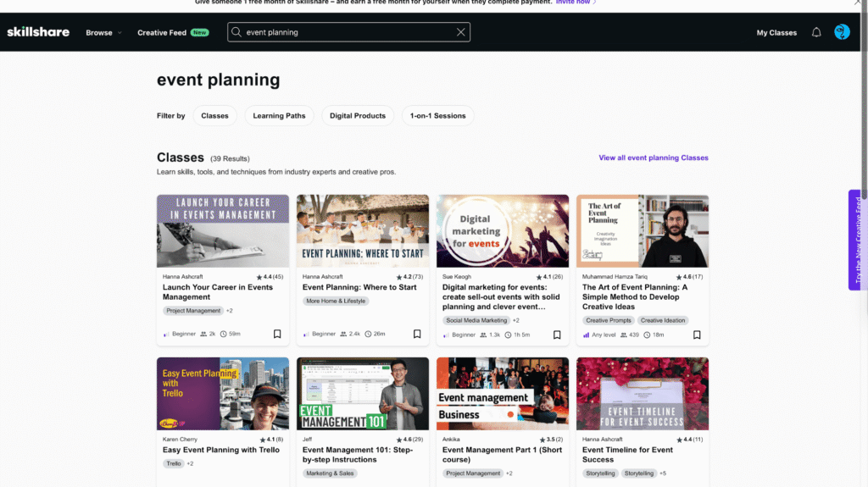
Task: Dismiss the top promo banner
Action: pyautogui.click(x=858, y=3)
